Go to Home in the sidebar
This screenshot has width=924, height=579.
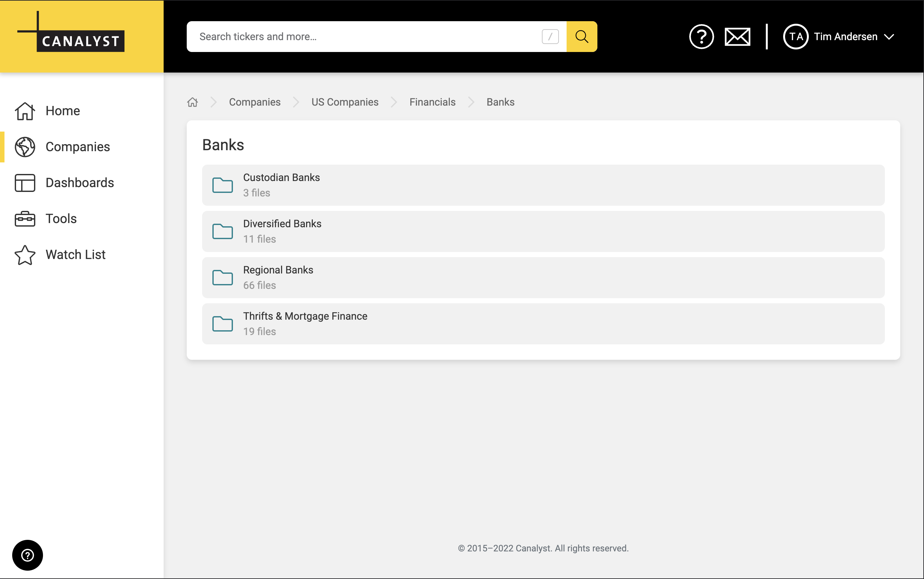(63, 111)
